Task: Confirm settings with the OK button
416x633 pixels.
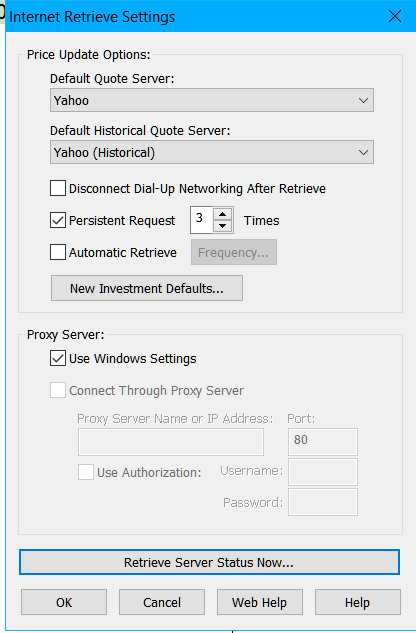Action: click(x=64, y=602)
